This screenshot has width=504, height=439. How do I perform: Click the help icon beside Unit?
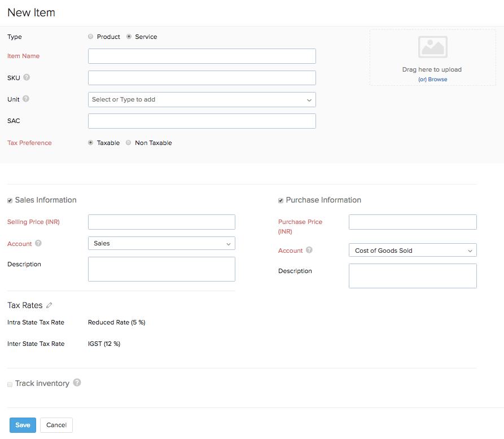point(26,99)
